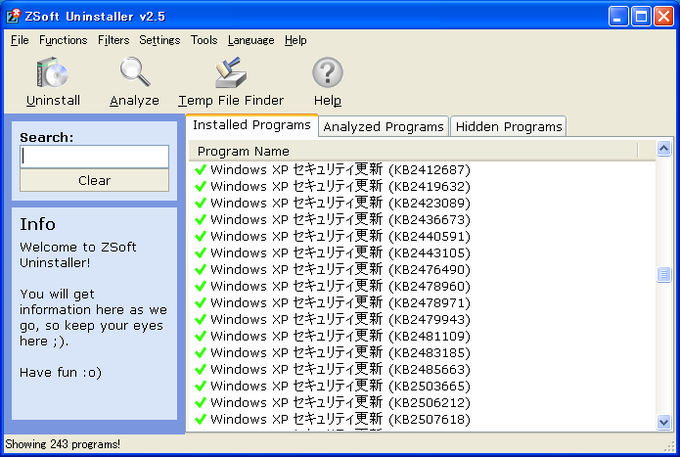Sort by Program Name column header
Screen dimensions: 680x457
(413, 151)
